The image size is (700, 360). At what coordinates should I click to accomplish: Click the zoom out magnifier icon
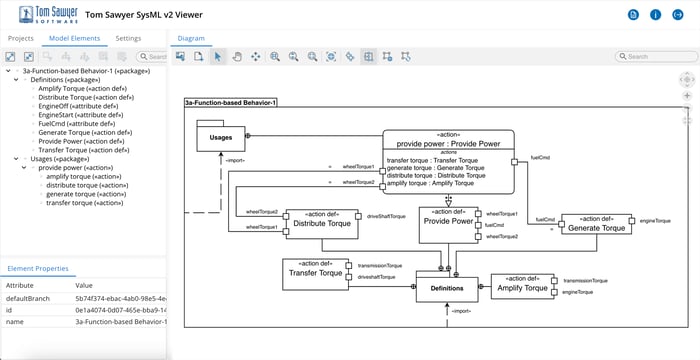[x=293, y=56]
